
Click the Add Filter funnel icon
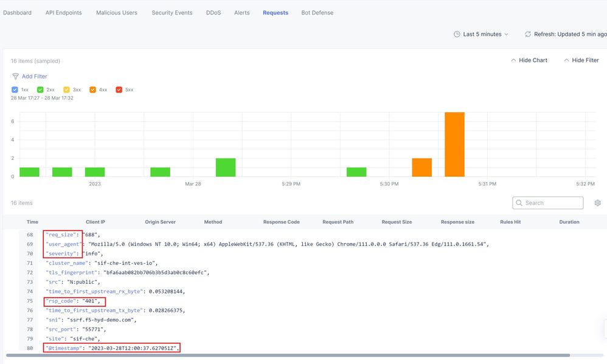(x=15, y=77)
